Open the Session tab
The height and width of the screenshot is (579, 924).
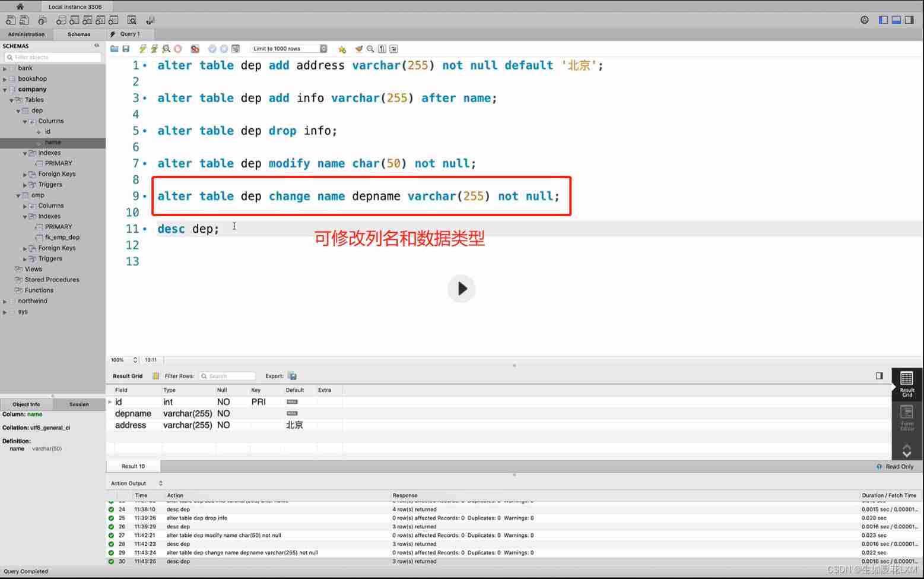pyautogui.click(x=79, y=404)
